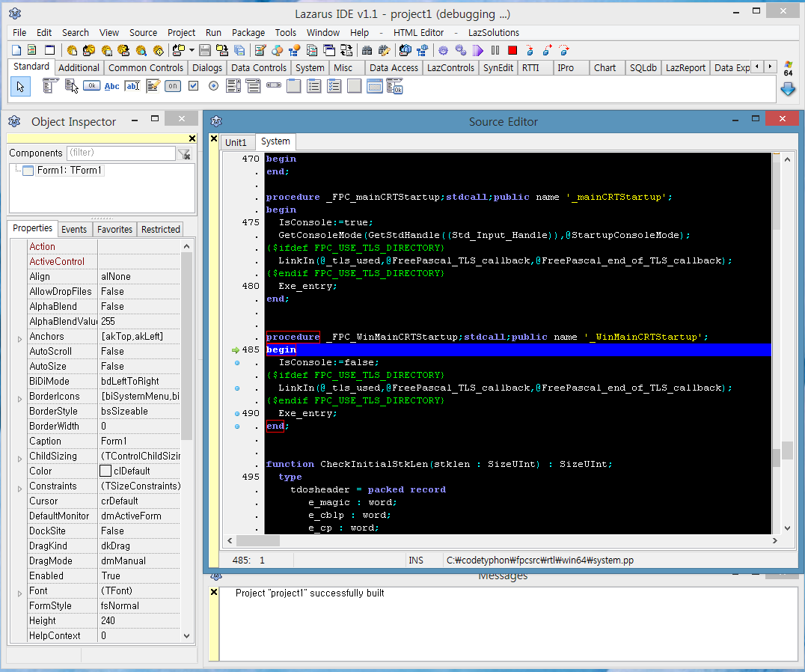Click the Save floppy disk icon

pyautogui.click(x=205, y=50)
